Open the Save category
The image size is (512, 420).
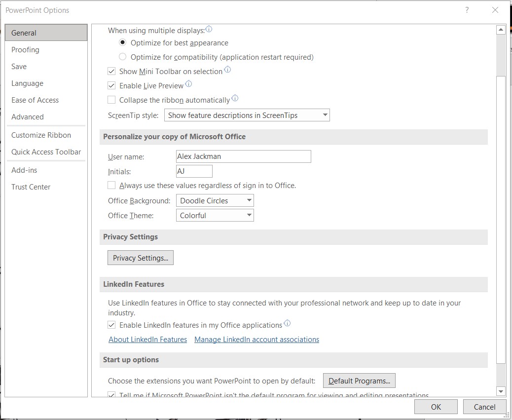pyautogui.click(x=46, y=66)
